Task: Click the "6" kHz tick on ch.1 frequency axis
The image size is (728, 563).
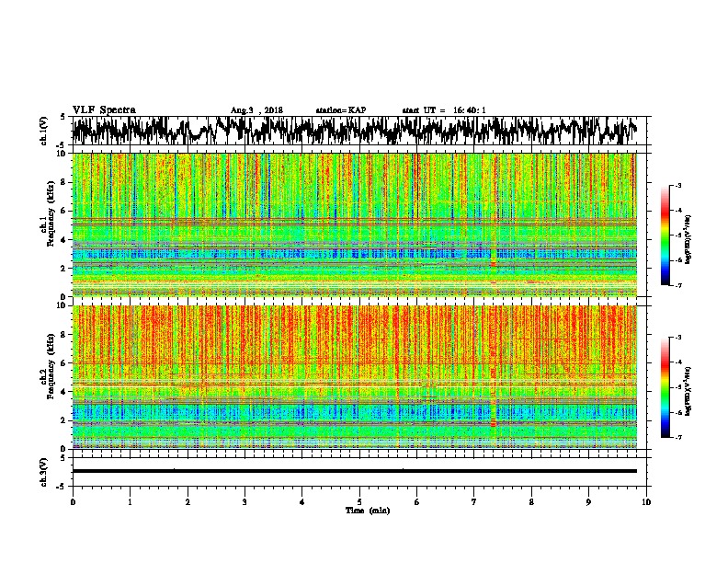Action: click(x=64, y=212)
